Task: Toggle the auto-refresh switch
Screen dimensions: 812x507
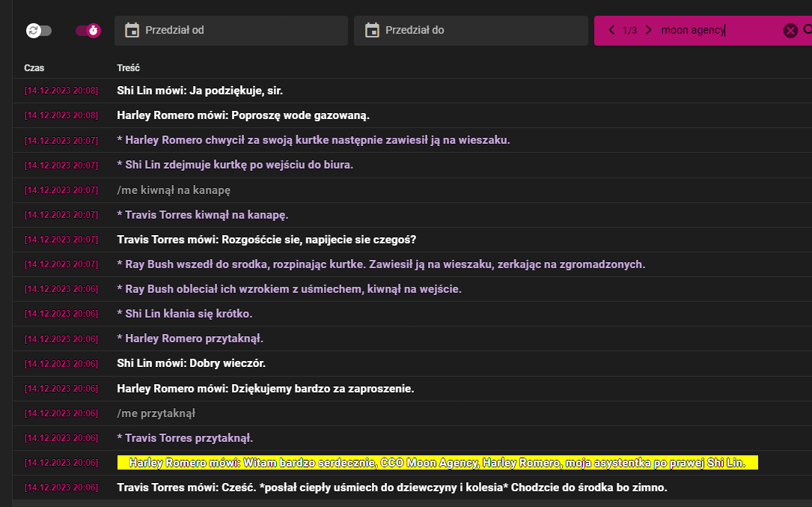Action: [39, 31]
